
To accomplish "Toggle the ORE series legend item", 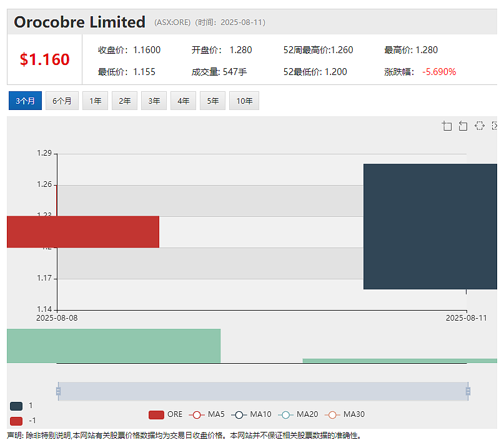I will pyautogui.click(x=166, y=414).
